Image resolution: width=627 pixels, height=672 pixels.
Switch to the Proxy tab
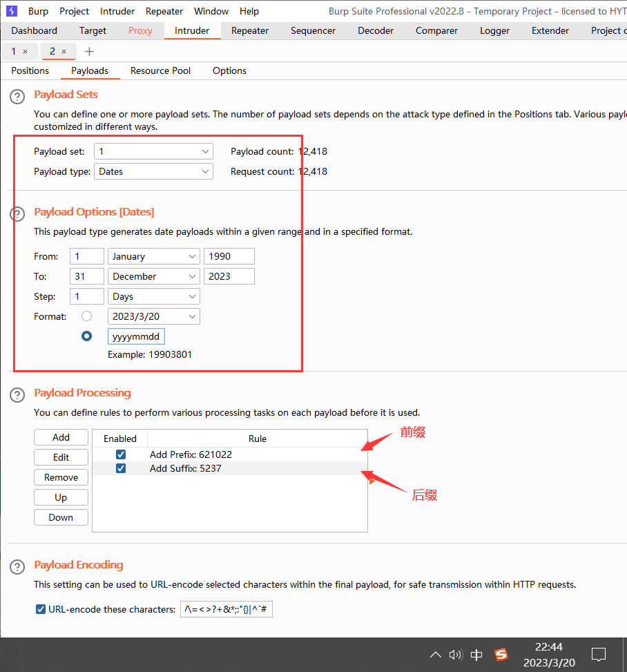(x=141, y=31)
